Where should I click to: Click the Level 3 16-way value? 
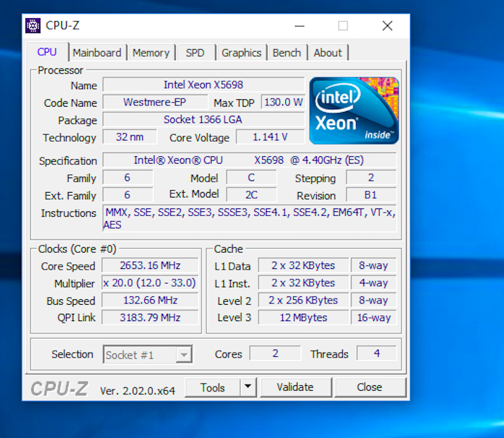coord(374,317)
